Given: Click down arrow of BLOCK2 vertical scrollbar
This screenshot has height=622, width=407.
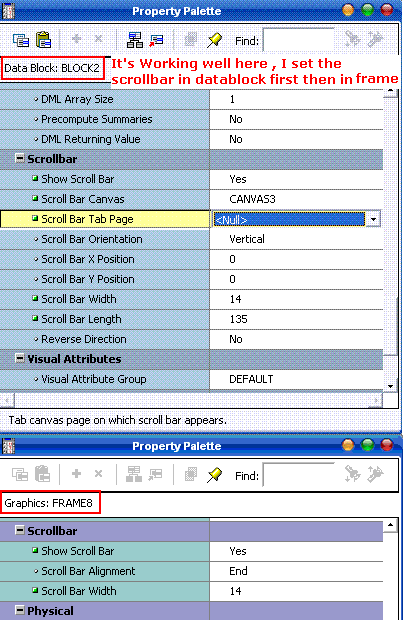Looking at the screenshot, I should 391,386.
